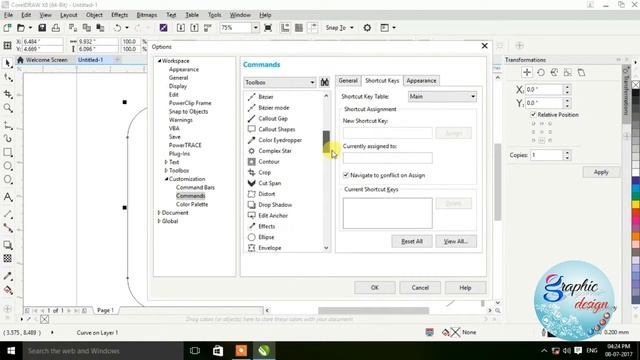
Task: Toggle Navigate to conflict on Assign checkbox
Action: coord(346,175)
